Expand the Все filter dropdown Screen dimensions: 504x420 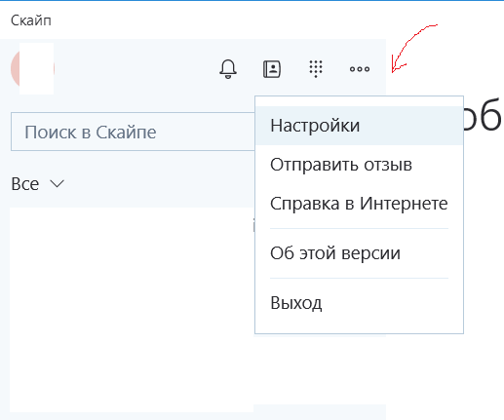tap(38, 184)
